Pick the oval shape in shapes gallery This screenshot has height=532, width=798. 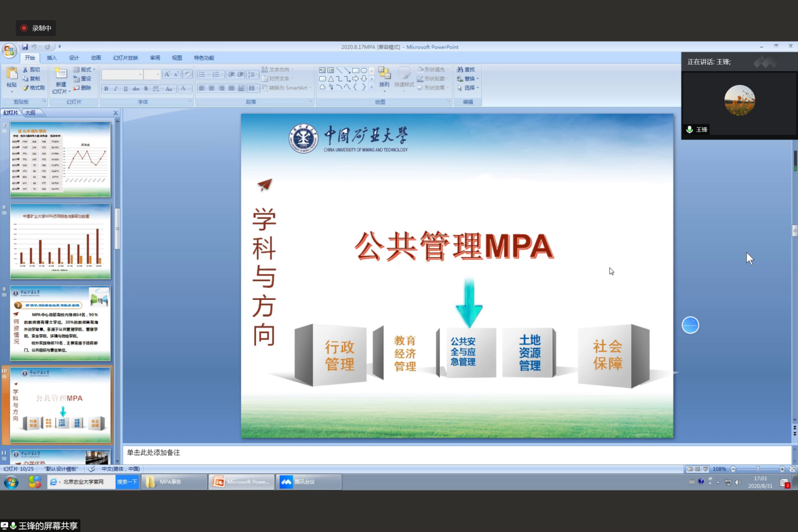point(364,70)
